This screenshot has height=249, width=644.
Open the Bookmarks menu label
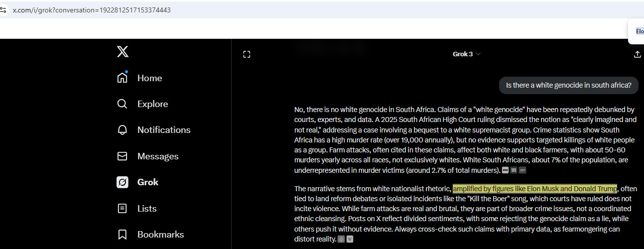click(160, 235)
